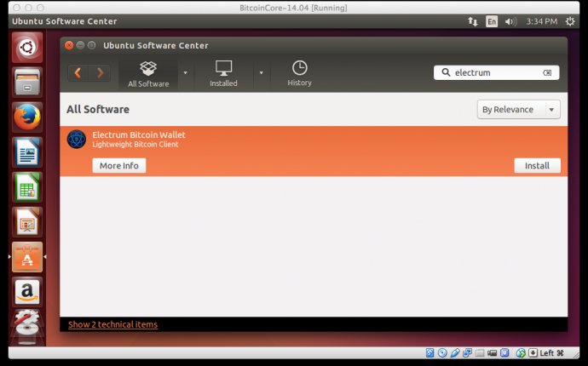The width and height of the screenshot is (588, 366).
Task: Expand the Installed dropdown arrow
Action: tap(261, 72)
